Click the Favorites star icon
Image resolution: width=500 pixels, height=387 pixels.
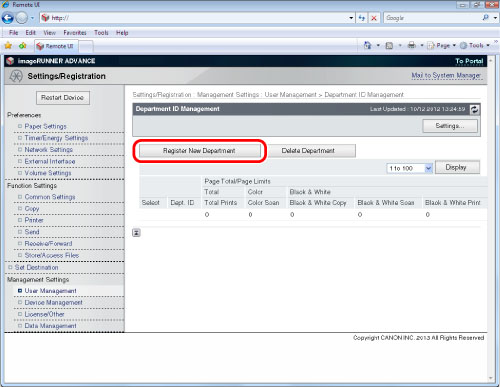pos(8,46)
